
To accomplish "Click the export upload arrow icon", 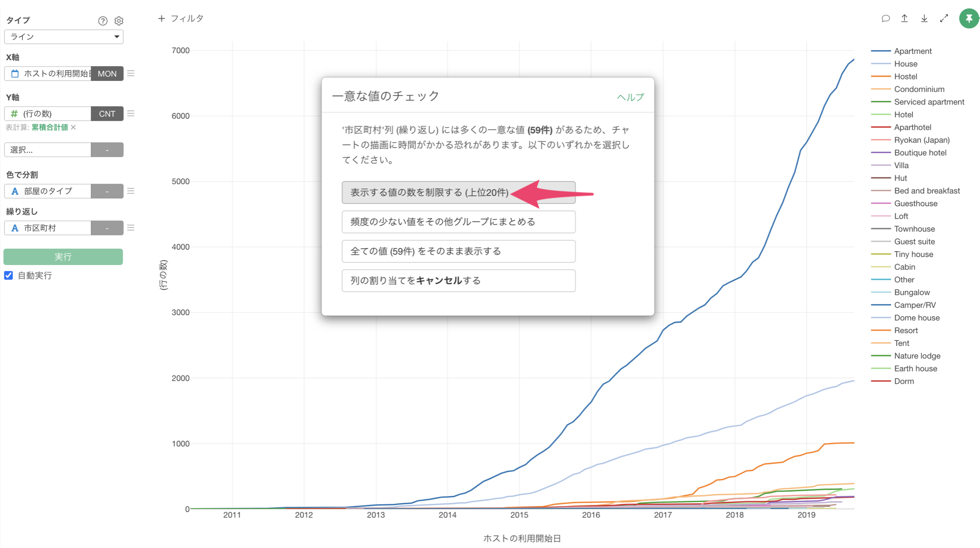I will (904, 18).
